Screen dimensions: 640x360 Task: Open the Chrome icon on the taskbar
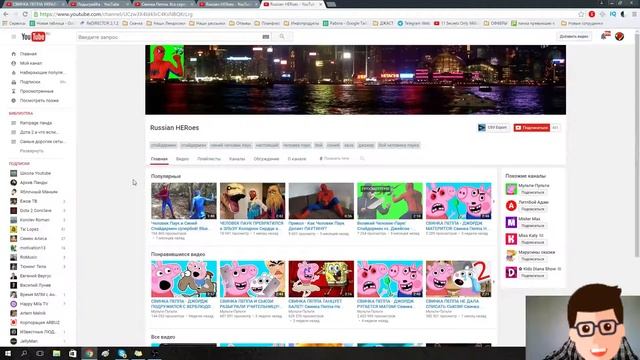tap(89, 353)
